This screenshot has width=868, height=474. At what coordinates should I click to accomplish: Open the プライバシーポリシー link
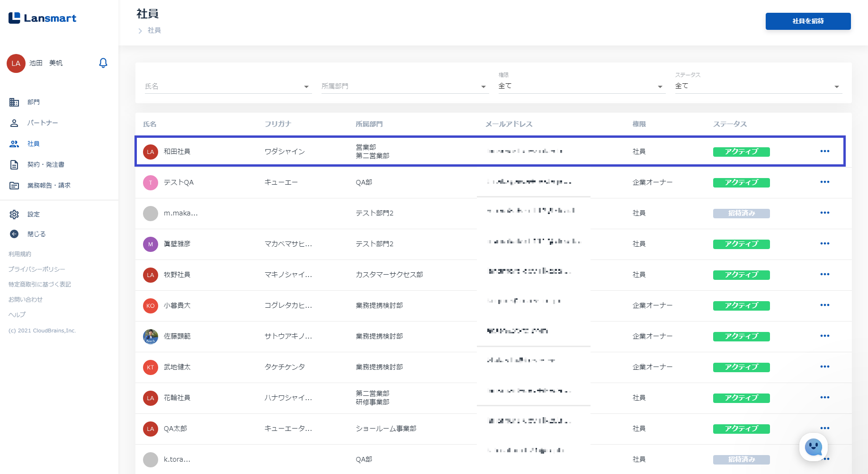click(x=37, y=269)
